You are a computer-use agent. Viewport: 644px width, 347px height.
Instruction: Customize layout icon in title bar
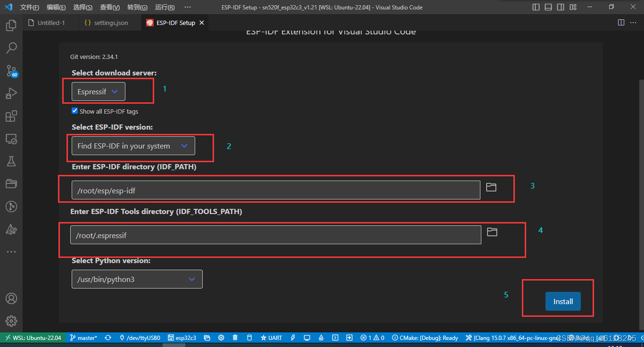[x=573, y=7]
